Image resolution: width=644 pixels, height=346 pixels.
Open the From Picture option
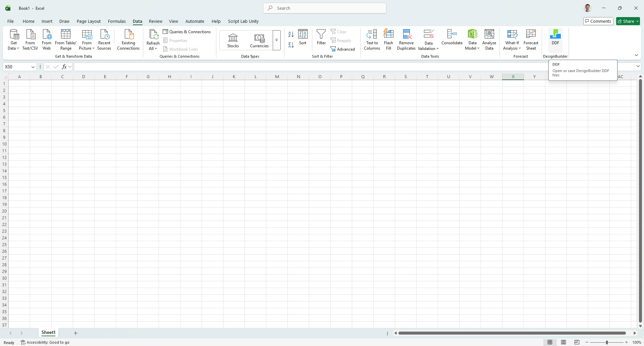click(x=87, y=40)
